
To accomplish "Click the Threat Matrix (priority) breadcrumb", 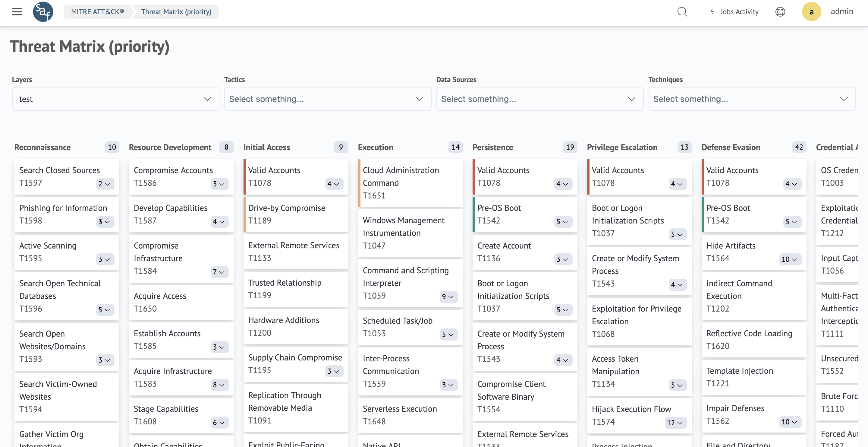I will click(176, 12).
